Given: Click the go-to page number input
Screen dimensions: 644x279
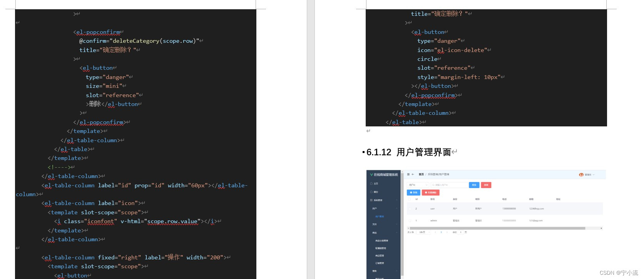Looking at the screenshot, I should coord(461,232).
